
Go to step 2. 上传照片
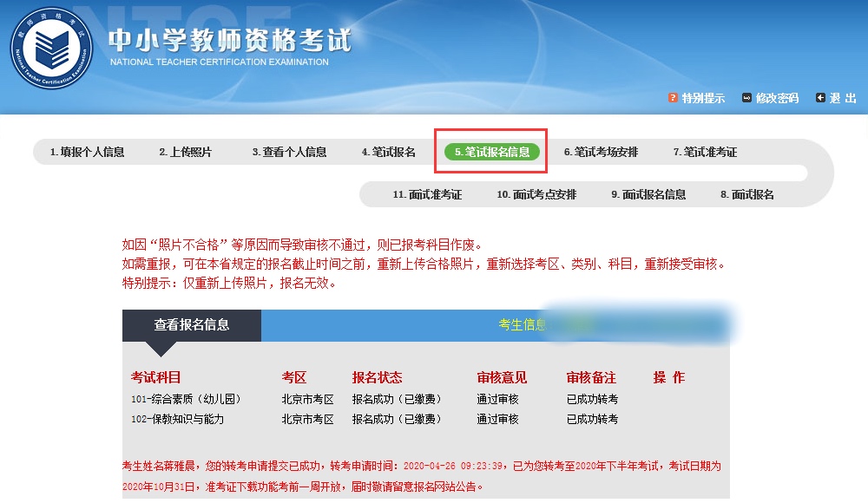tap(186, 152)
